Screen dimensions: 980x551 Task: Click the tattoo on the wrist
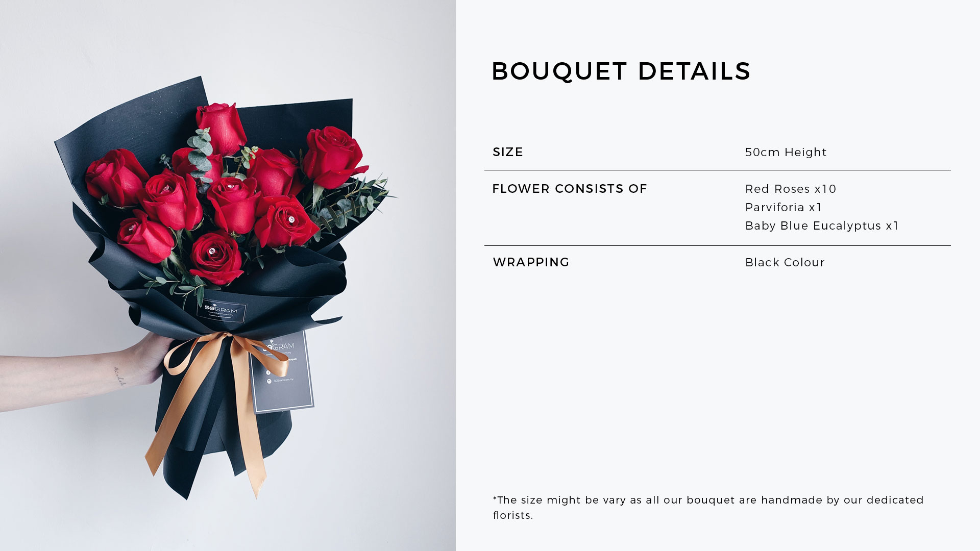click(x=119, y=377)
